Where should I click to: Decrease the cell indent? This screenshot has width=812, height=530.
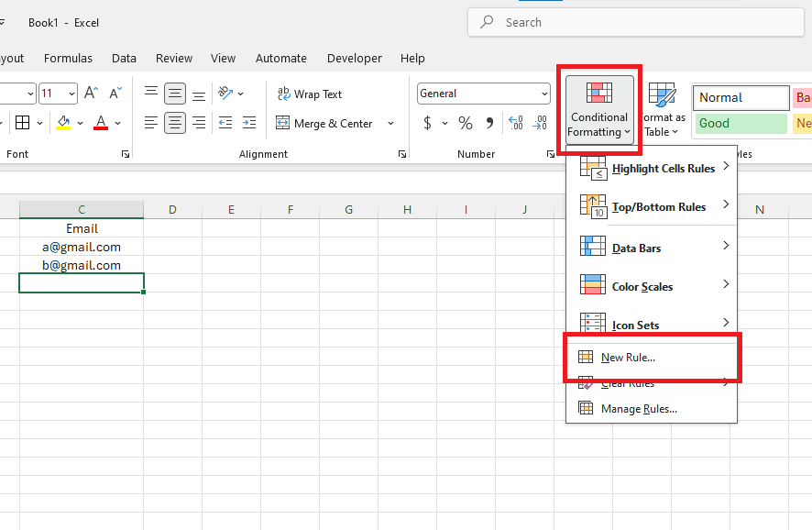click(x=225, y=123)
